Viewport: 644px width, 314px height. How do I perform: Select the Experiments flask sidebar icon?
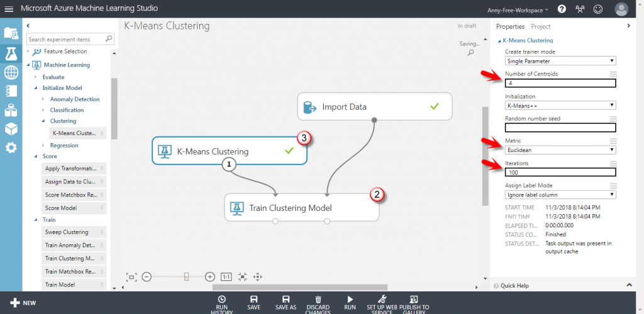tap(11, 54)
